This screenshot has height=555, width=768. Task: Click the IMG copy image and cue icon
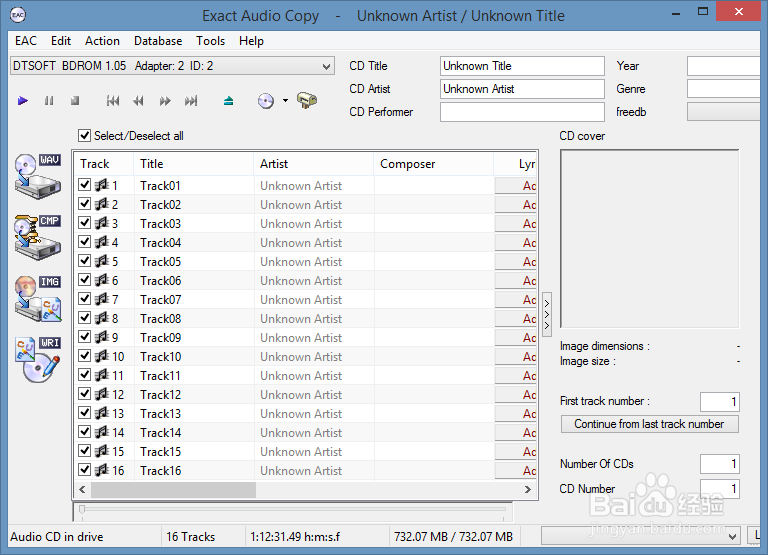[x=38, y=298]
